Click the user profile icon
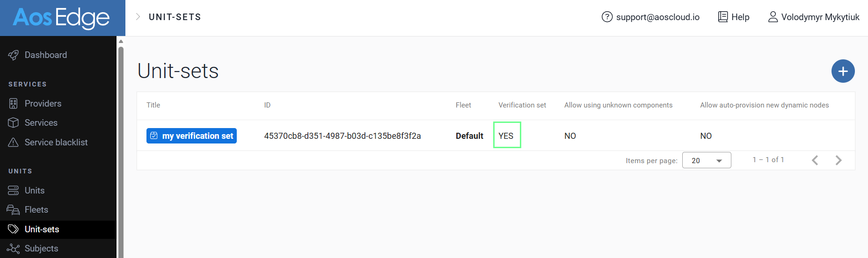 773,17
